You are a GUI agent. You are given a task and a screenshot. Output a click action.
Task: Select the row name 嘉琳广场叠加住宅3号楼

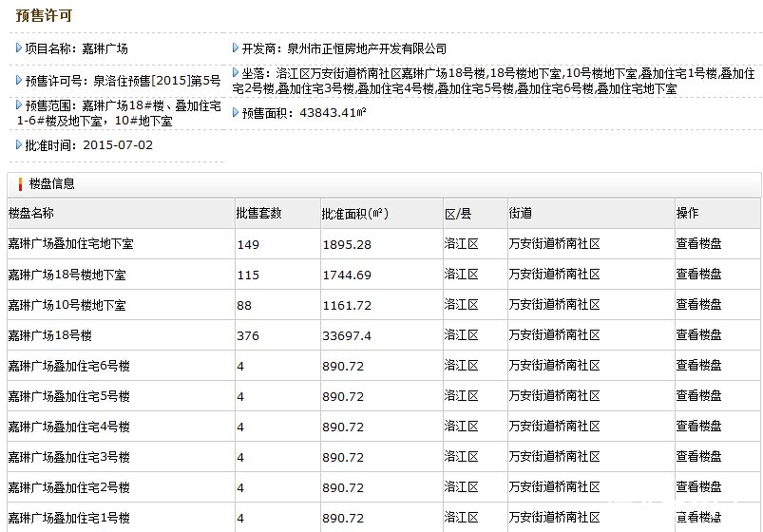[x=69, y=457]
